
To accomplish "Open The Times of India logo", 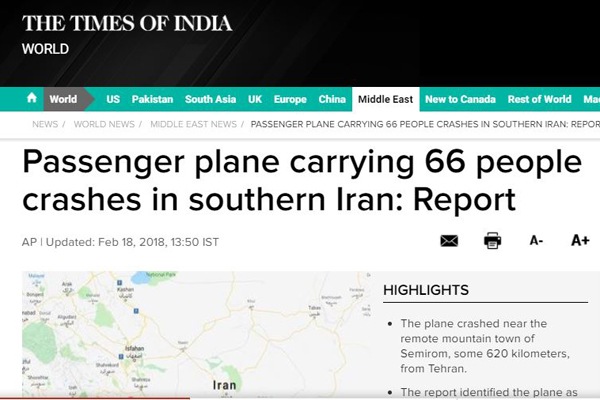I will click(127, 23).
